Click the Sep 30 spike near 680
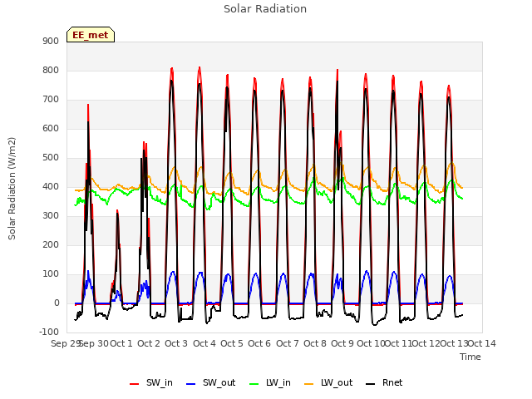Viewport: 532px width, 399px height. 88,105
